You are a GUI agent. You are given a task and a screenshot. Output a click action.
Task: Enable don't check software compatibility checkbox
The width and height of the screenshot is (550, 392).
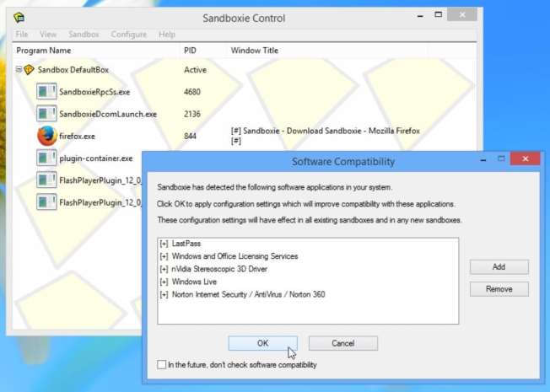pyautogui.click(x=162, y=365)
